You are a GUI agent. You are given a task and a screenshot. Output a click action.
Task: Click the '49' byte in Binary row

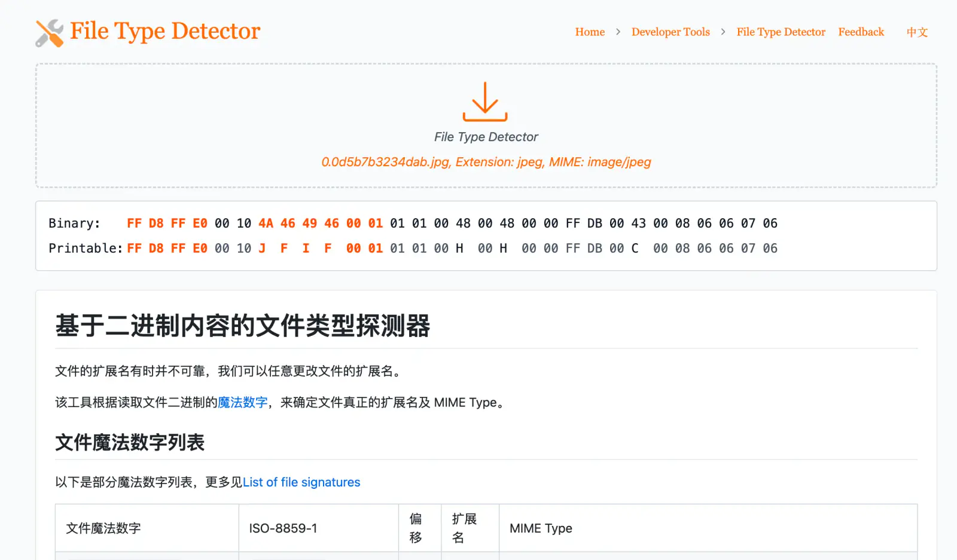pyautogui.click(x=310, y=224)
